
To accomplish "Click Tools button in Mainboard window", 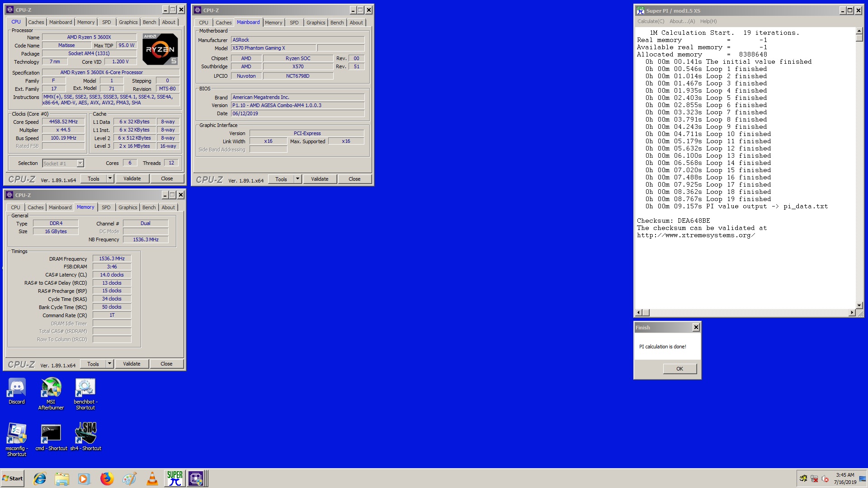I will (281, 179).
